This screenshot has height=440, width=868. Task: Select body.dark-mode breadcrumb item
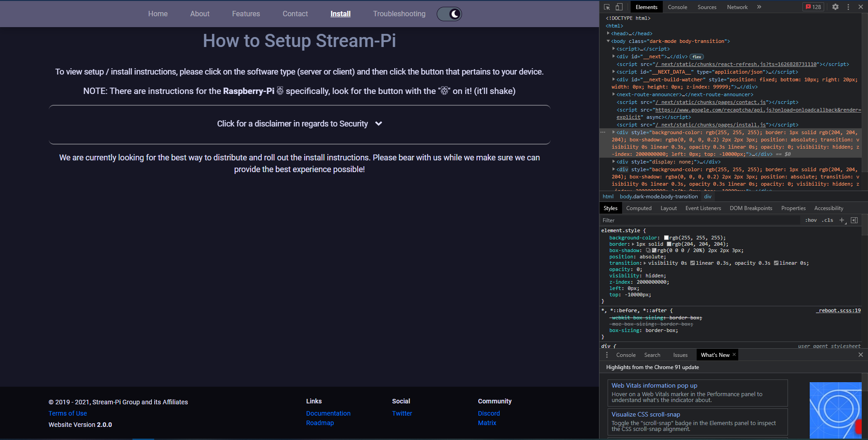pyautogui.click(x=659, y=197)
